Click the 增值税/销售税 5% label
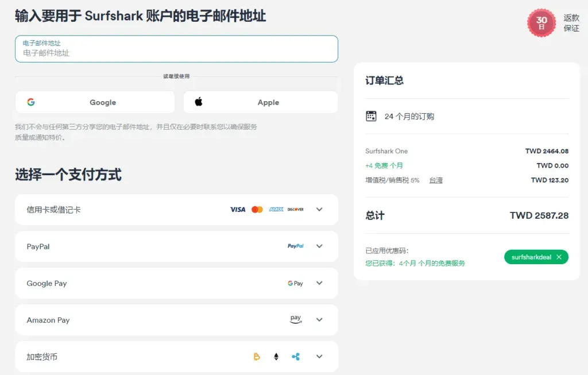The width and height of the screenshot is (588, 375). pos(392,180)
